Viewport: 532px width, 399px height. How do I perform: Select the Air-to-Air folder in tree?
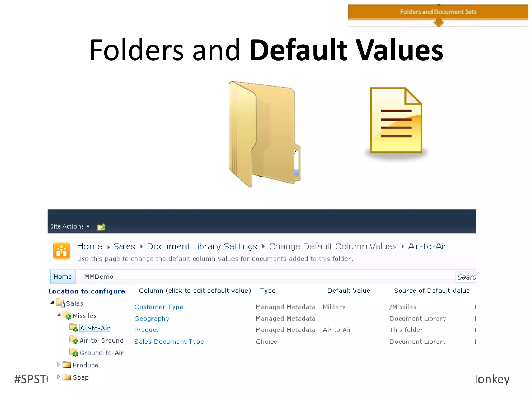click(x=95, y=328)
